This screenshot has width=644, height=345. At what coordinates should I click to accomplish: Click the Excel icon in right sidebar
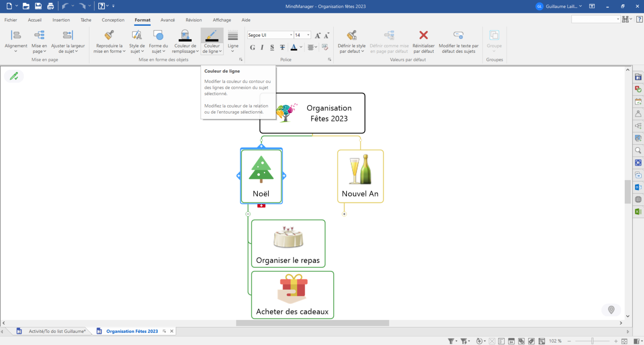point(638,212)
